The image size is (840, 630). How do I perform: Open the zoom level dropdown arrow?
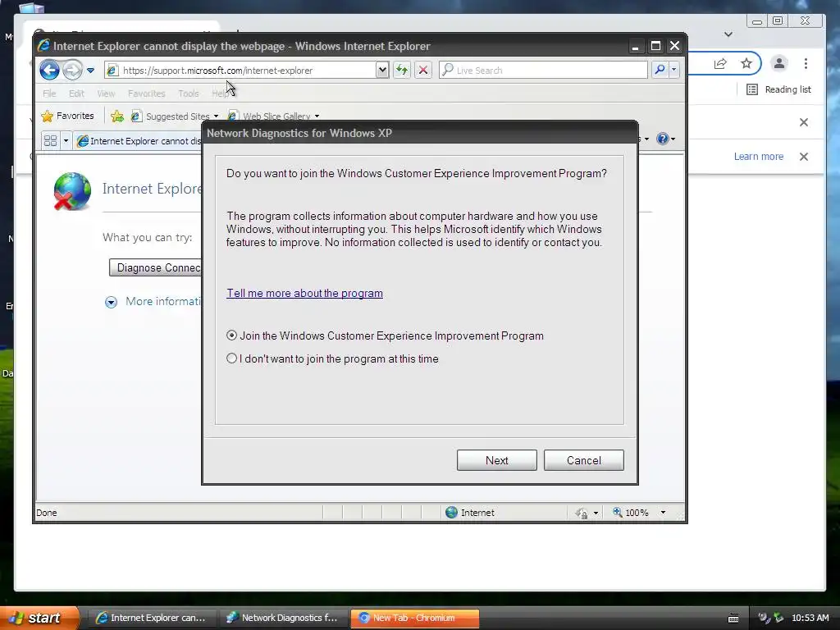(x=663, y=513)
